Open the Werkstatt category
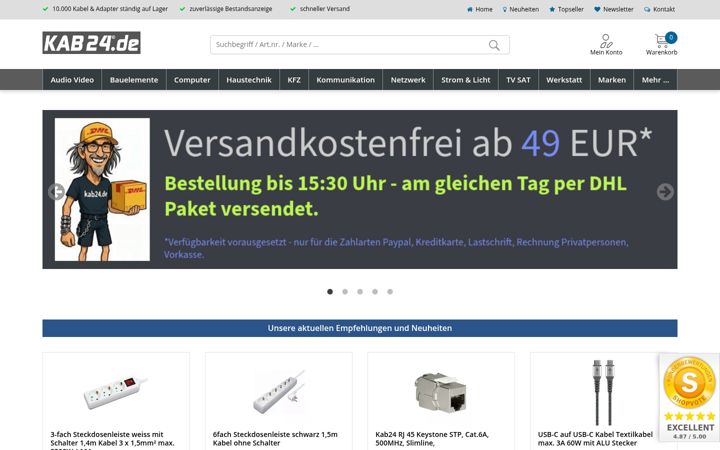This screenshot has height=450, width=720. [564, 80]
